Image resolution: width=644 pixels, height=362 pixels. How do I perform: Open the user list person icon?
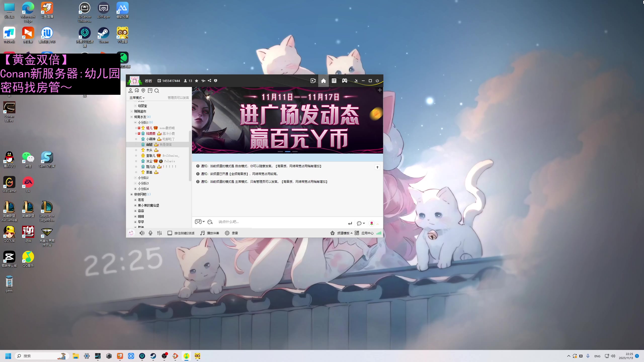[131, 90]
